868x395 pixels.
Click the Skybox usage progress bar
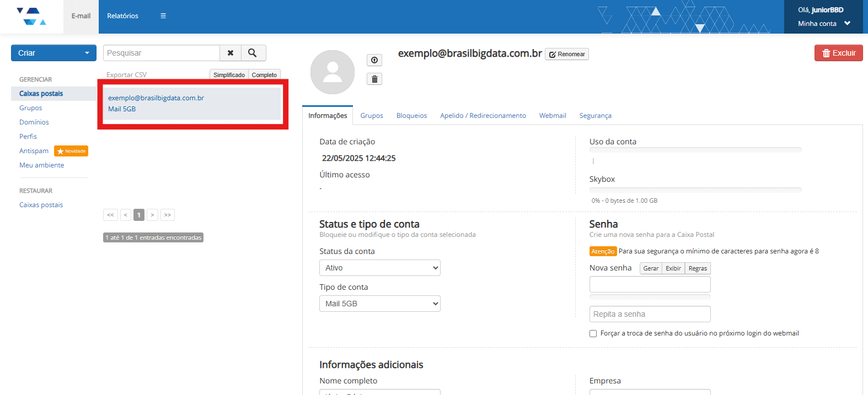[x=695, y=190]
